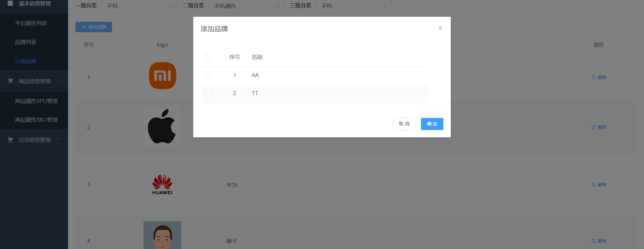This screenshot has width=644, height=249.
Task: Click the grid icon beside 基本信息管理
Action: [10, 3]
